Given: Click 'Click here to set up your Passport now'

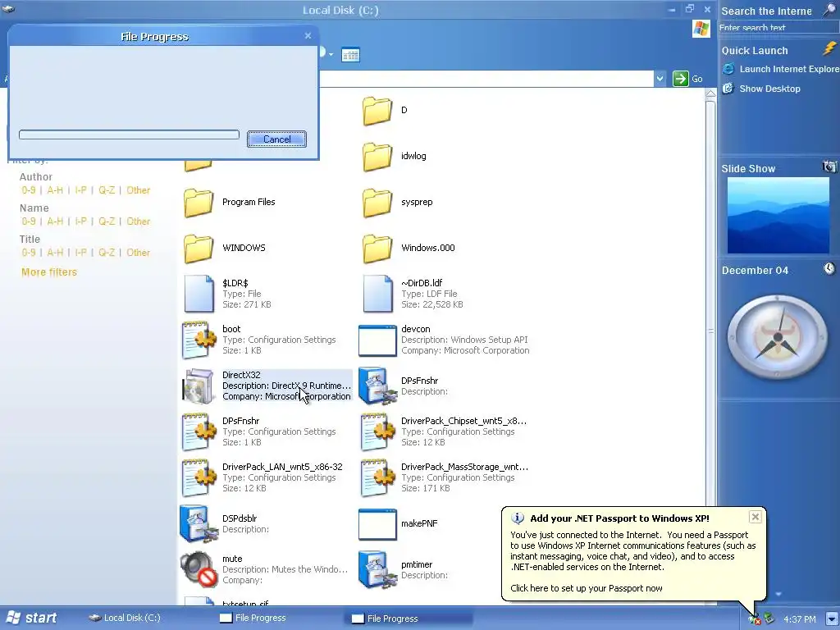Looking at the screenshot, I should point(586,588).
